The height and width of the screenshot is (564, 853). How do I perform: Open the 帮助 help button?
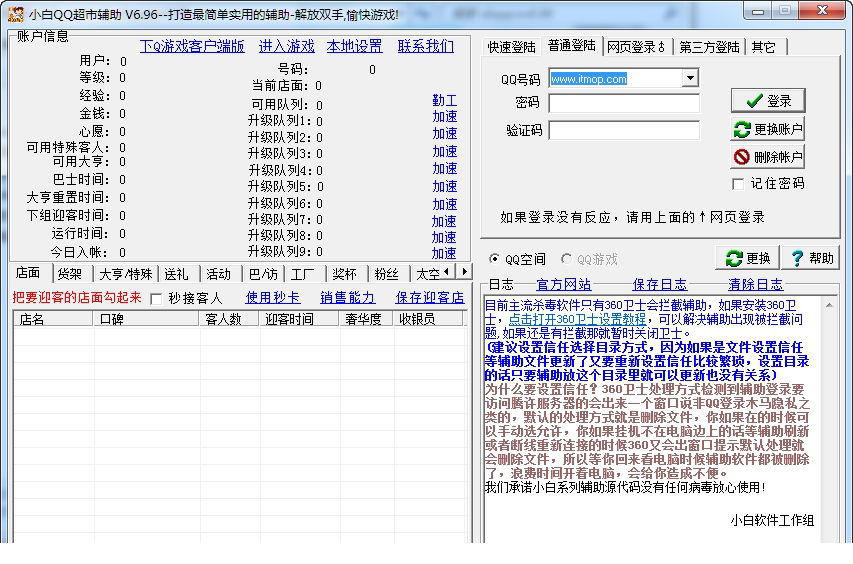click(x=811, y=258)
